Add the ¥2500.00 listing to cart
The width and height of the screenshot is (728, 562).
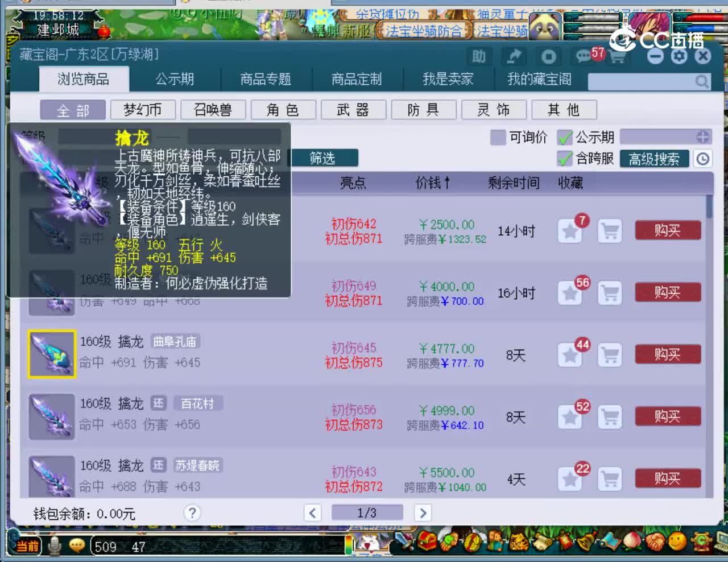(x=610, y=232)
